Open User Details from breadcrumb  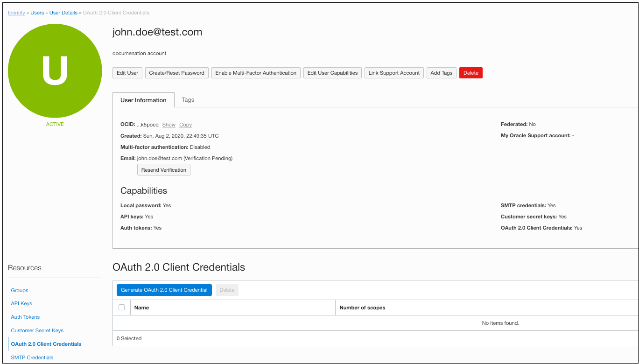[x=63, y=13]
